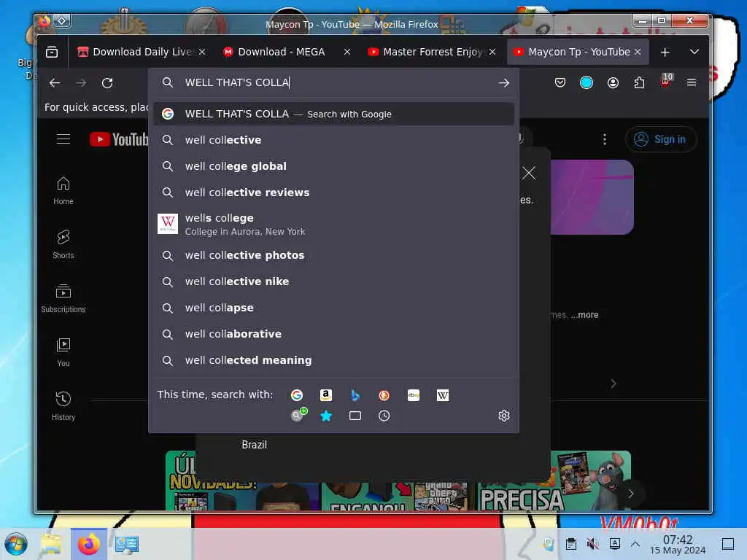This screenshot has height=560, width=747.
Task: Reload the current page
Action: [x=107, y=83]
